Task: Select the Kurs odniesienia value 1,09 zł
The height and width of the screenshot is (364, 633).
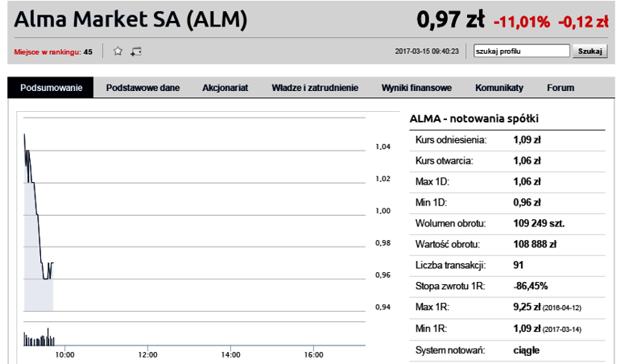Action: coord(527,140)
